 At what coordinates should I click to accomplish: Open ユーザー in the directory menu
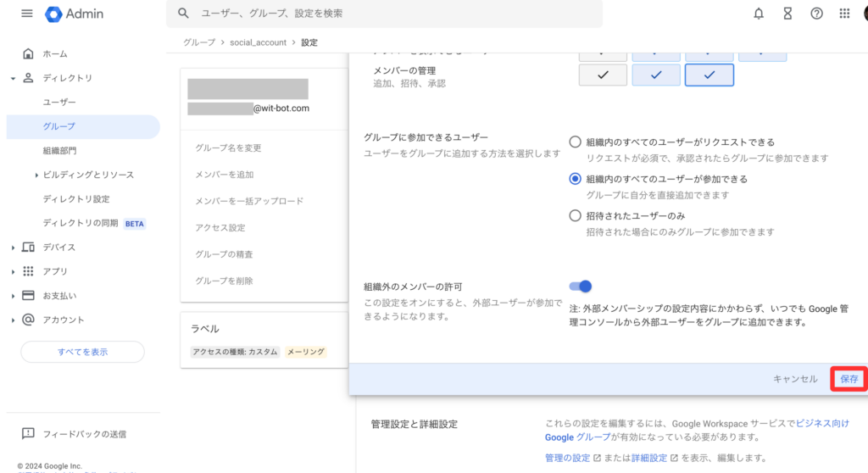click(59, 103)
